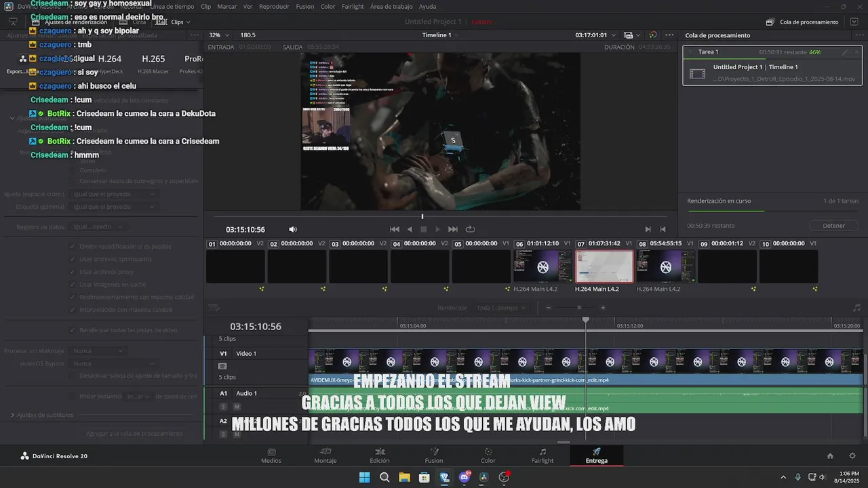
Task: Toggle loop playback in viewer
Action: (470, 230)
